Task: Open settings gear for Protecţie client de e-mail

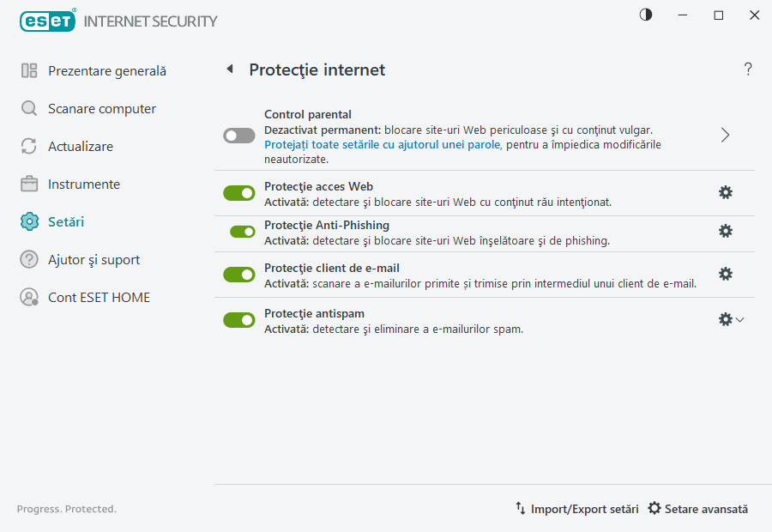Action: tap(726, 273)
